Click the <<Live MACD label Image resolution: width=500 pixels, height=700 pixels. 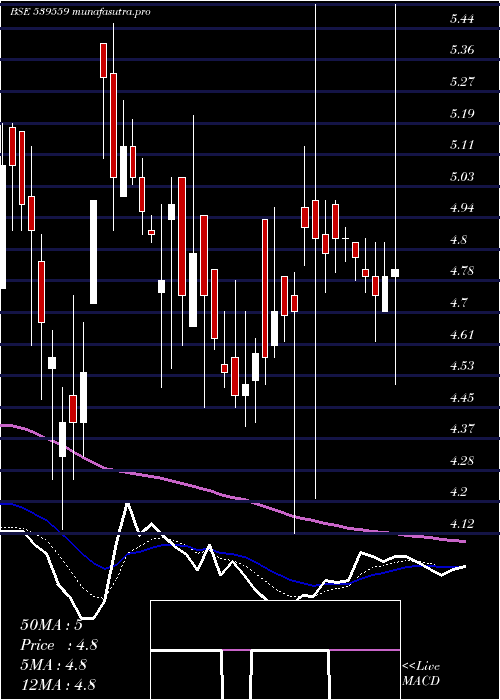pos(421,674)
